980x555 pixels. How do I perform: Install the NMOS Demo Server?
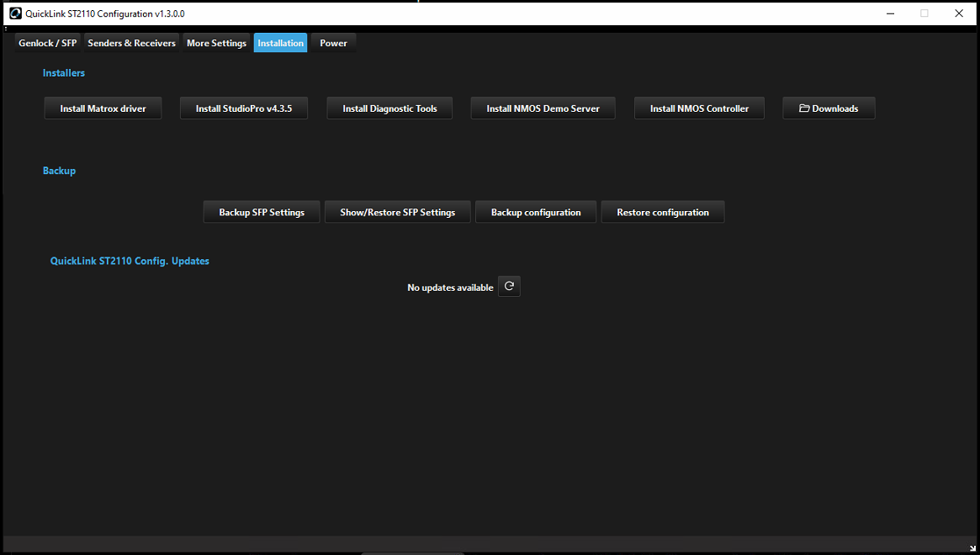coord(543,108)
